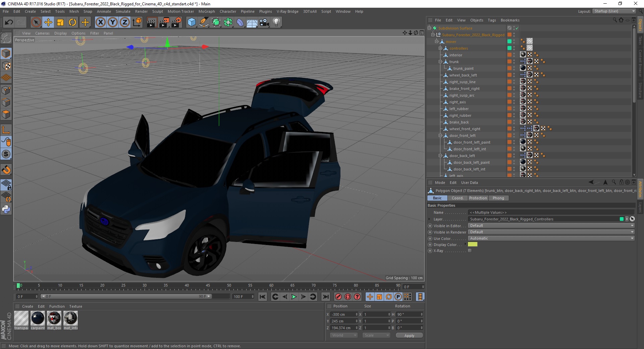Open Visible in Renderer dropdown
The width and height of the screenshot is (644, 349).
pyautogui.click(x=551, y=232)
